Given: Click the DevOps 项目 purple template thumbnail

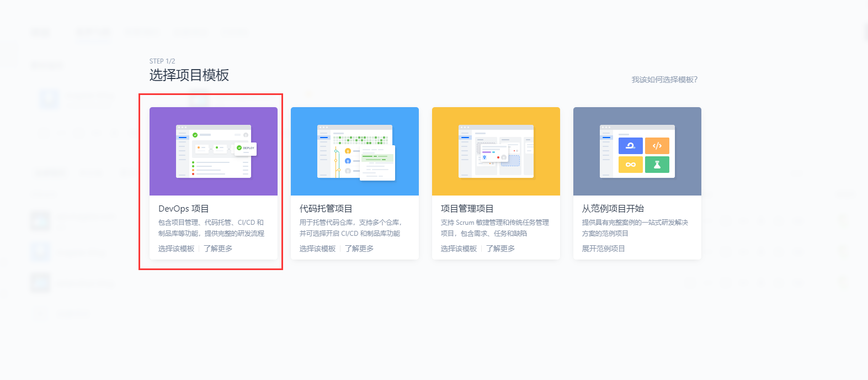Looking at the screenshot, I should (x=214, y=151).
